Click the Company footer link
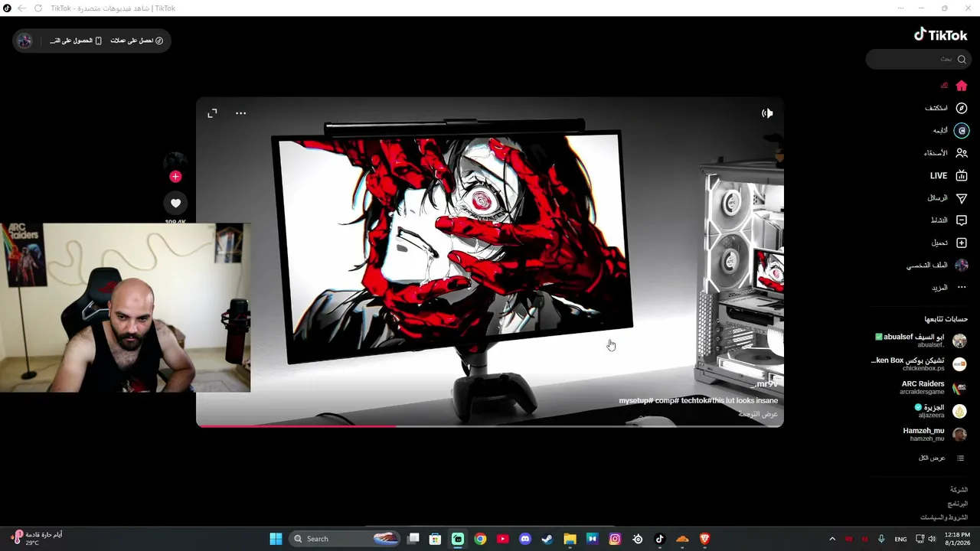This screenshot has height=551, width=980. tap(959, 489)
